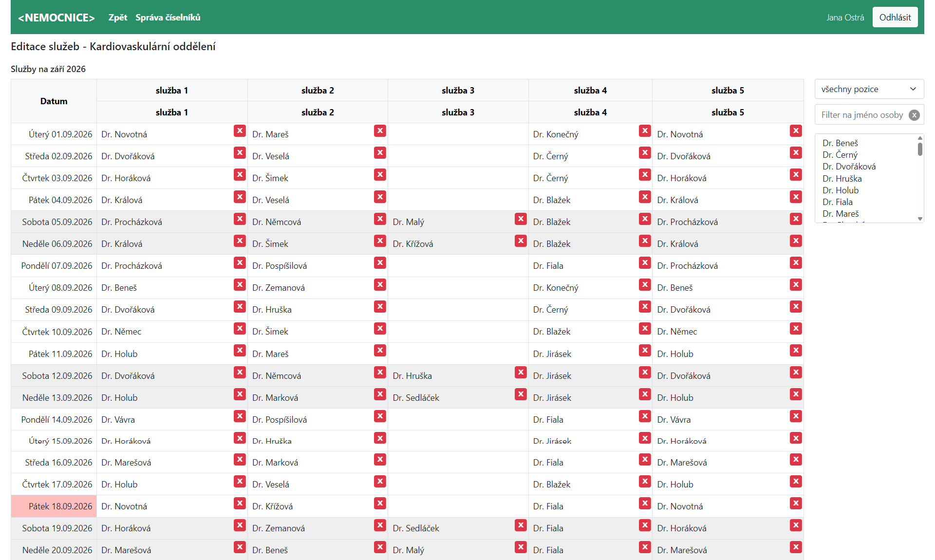Viewport: 935px width, 560px height.
Task: Click user name Jana Ostrá
Action: (845, 18)
